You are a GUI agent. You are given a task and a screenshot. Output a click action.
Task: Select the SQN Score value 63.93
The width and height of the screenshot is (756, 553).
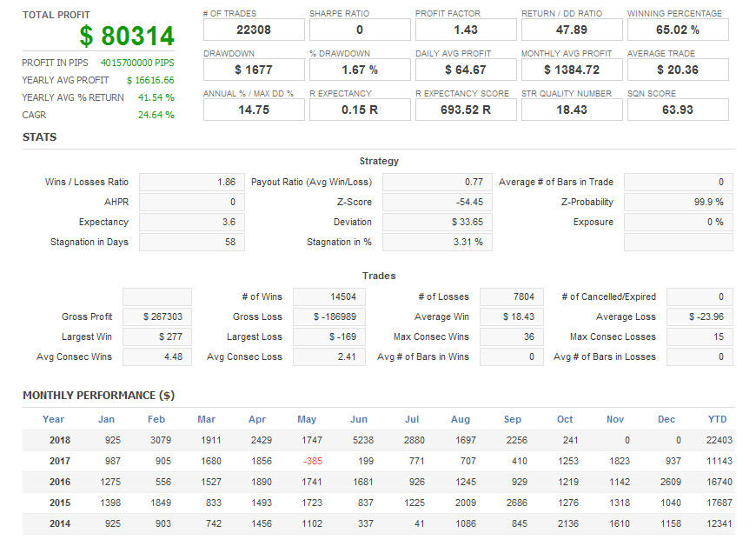click(678, 110)
